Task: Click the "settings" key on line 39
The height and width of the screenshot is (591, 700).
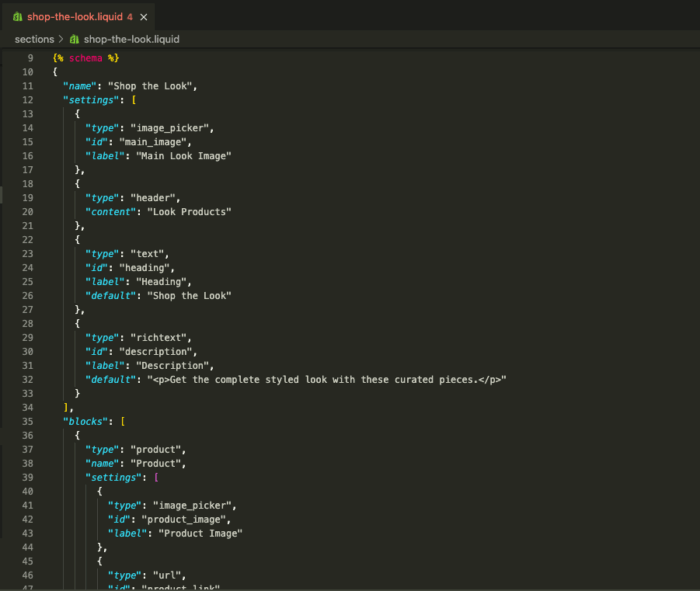Action: point(113,478)
